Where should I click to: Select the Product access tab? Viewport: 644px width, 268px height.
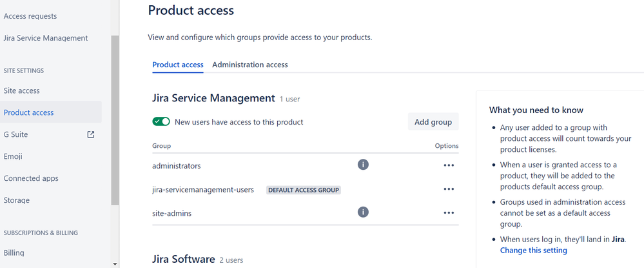point(178,65)
